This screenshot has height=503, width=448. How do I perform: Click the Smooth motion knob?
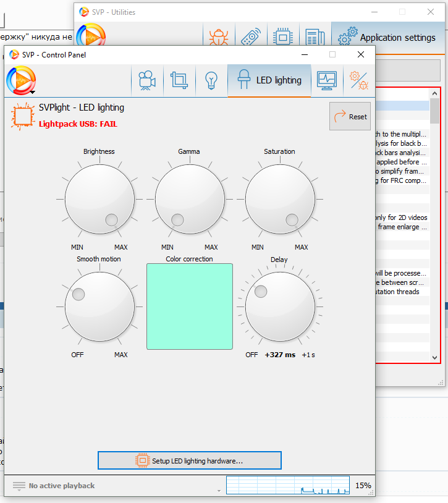(99, 306)
